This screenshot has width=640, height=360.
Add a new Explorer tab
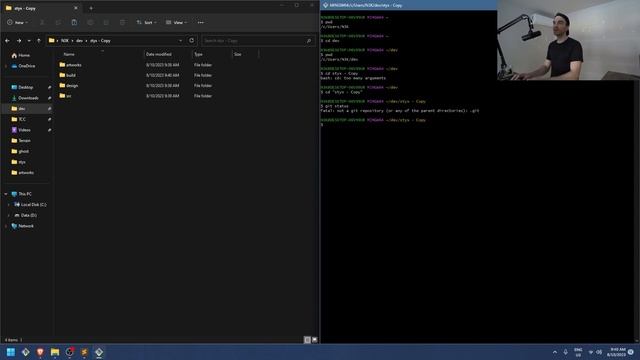(x=91, y=8)
